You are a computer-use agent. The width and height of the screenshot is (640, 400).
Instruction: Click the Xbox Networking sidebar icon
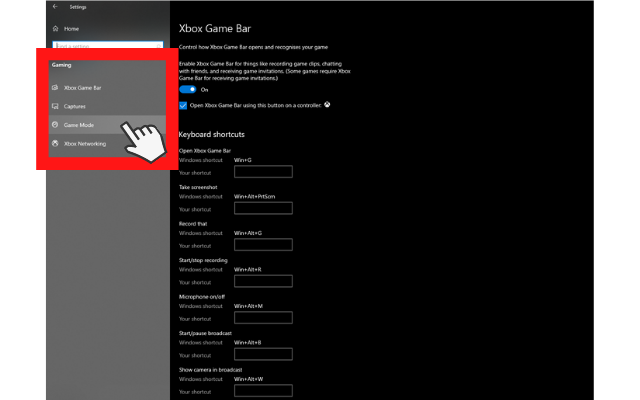(55, 143)
